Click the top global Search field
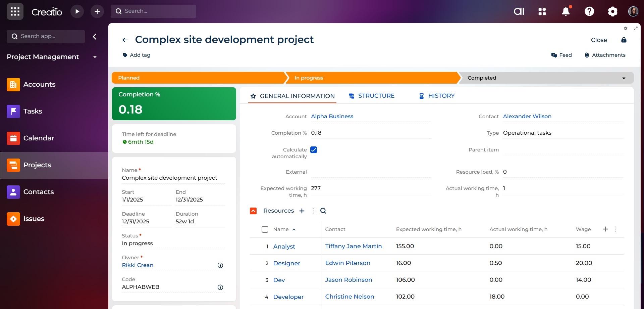The height and width of the screenshot is (309, 644). (154, 11)
